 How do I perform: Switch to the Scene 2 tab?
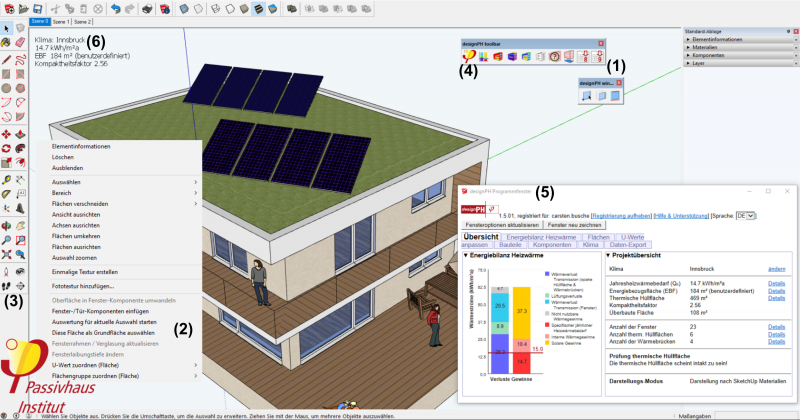82,22
